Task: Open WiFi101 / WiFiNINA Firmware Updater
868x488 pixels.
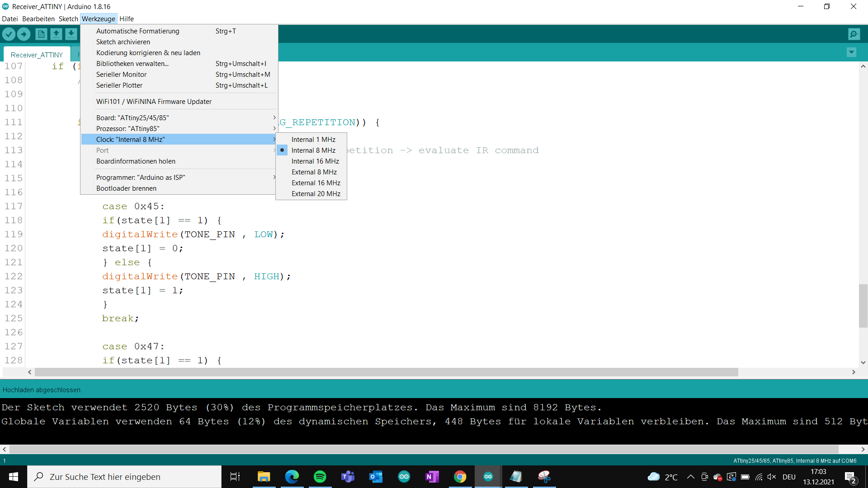Action: [x=179, y=102]
